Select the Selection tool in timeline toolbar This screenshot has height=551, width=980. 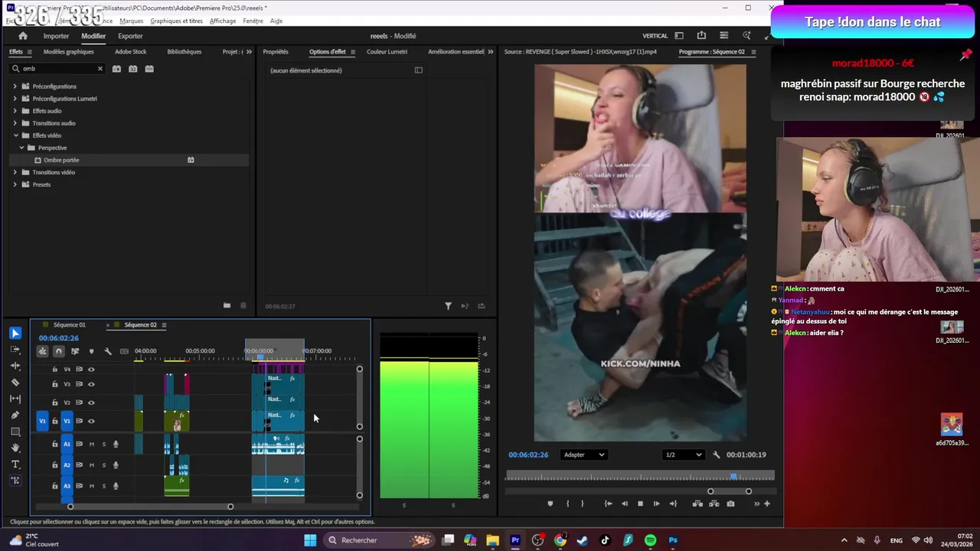pyautogui.click(x=15, y=333)
